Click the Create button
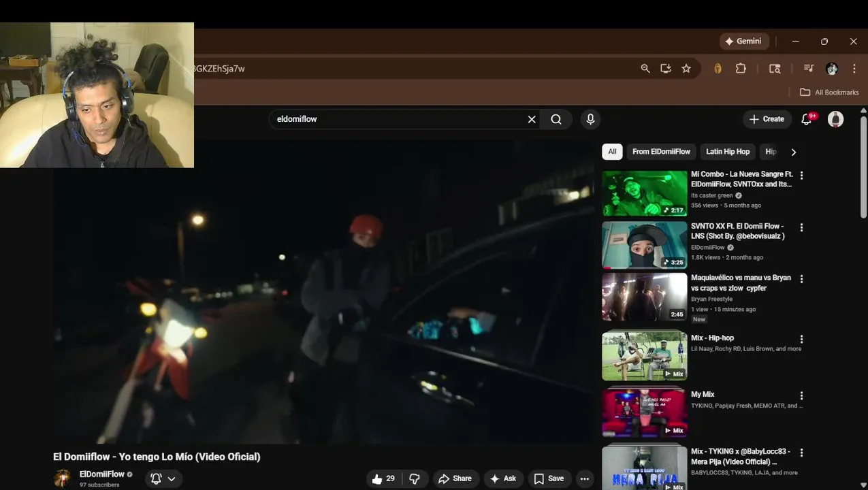 tap(767, 119)
